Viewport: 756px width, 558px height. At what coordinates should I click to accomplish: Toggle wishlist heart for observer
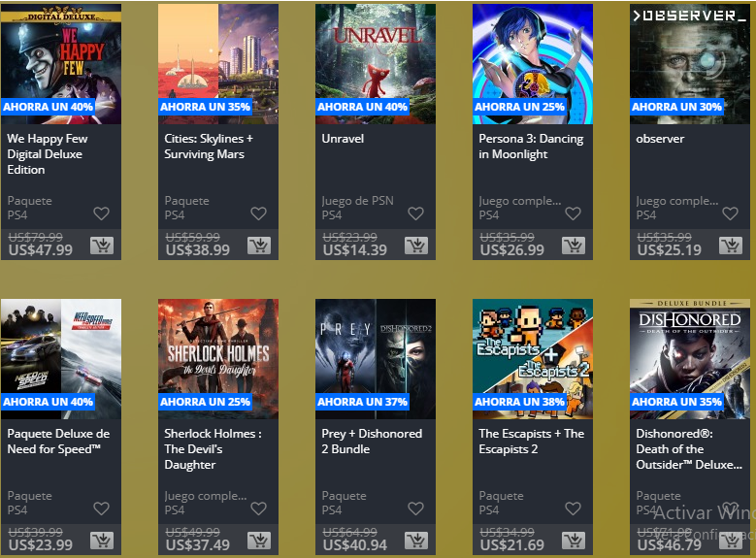pyautogui.click(x=730, y=213)
